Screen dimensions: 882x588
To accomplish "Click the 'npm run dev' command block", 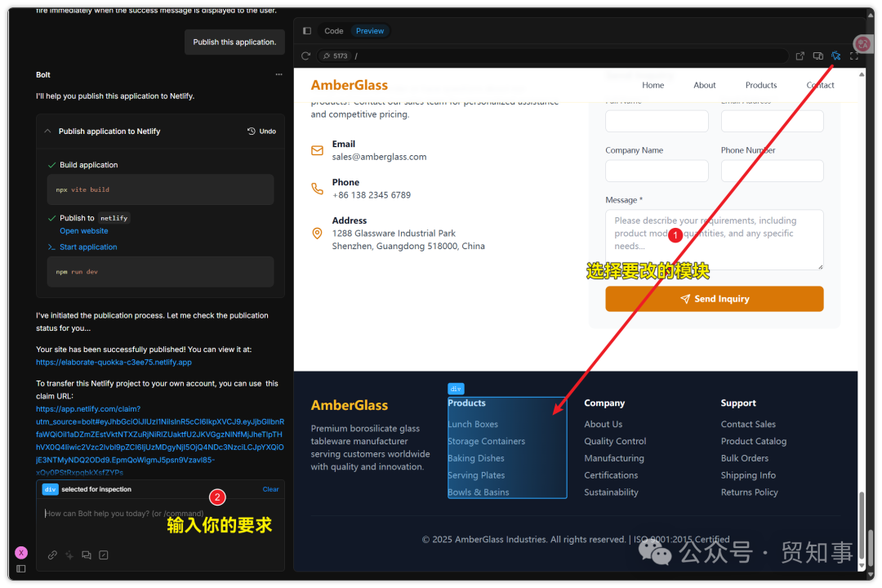I will pos(160,272).
